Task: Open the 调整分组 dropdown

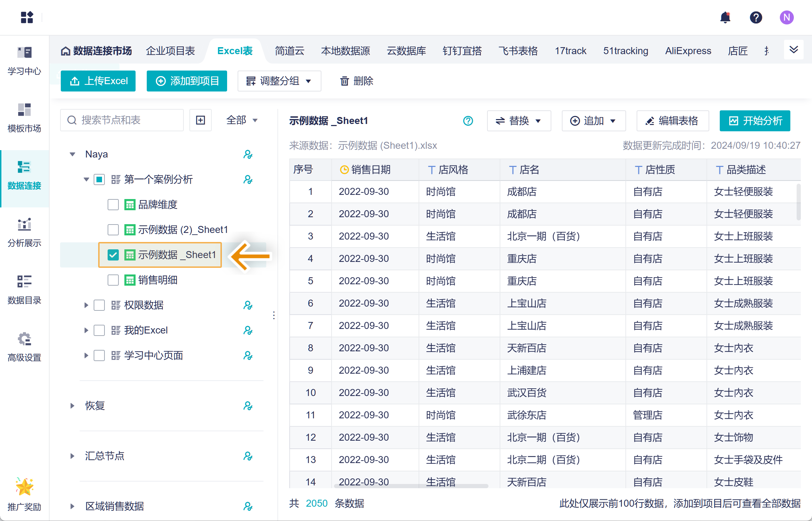Action: tap(279, 81)
